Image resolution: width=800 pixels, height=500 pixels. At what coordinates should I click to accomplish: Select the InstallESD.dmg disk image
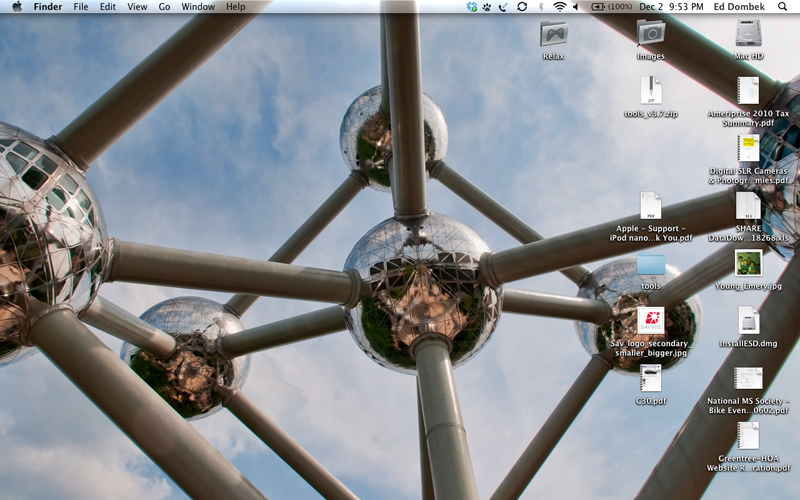pos(748,321)
